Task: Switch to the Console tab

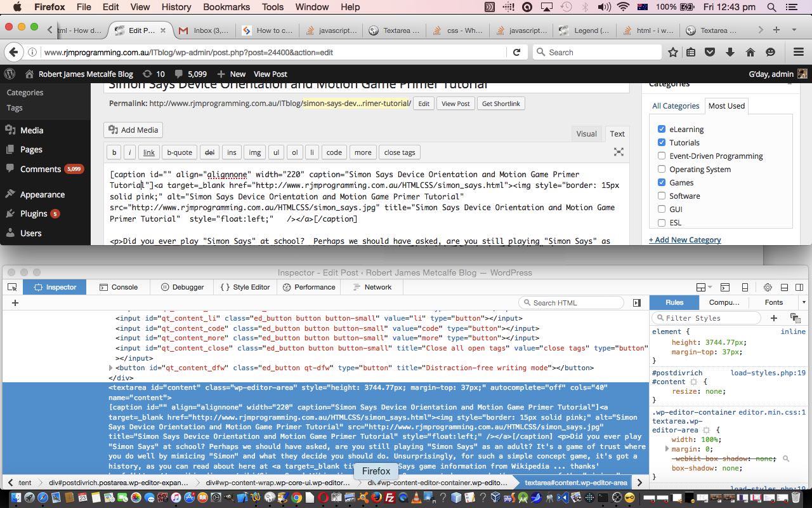Action: click(x=118, y=287)
